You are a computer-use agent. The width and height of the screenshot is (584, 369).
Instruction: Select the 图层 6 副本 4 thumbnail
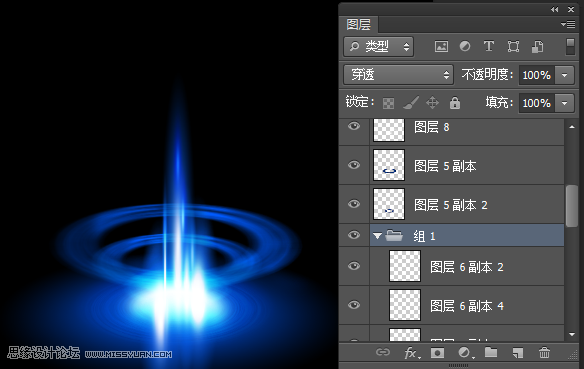click(405, 305)
